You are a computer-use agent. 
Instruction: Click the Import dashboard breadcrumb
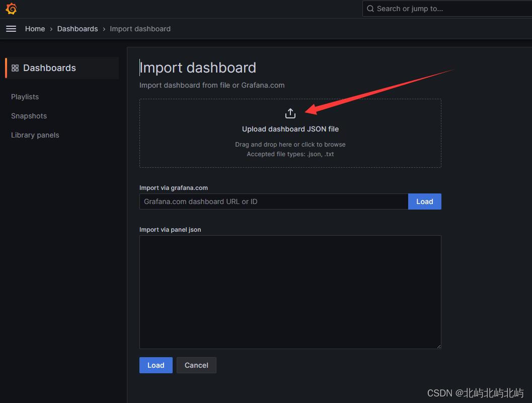click(x=140, y=29)
